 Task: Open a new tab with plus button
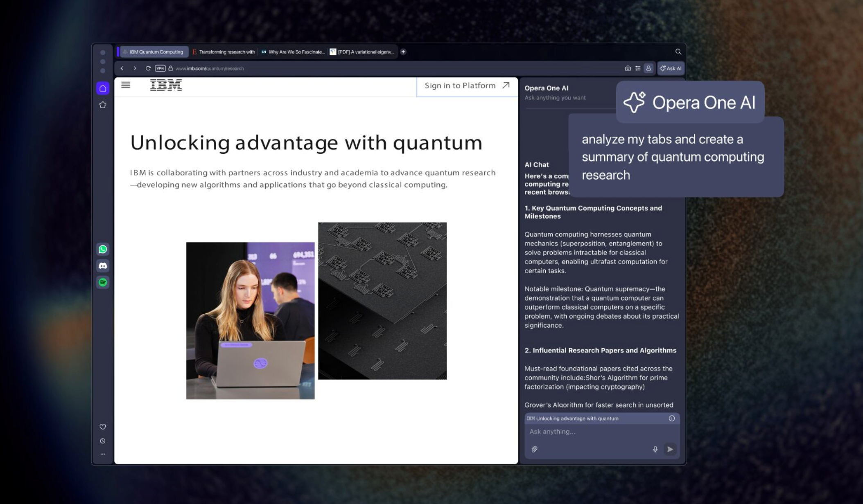pos(403,52)
